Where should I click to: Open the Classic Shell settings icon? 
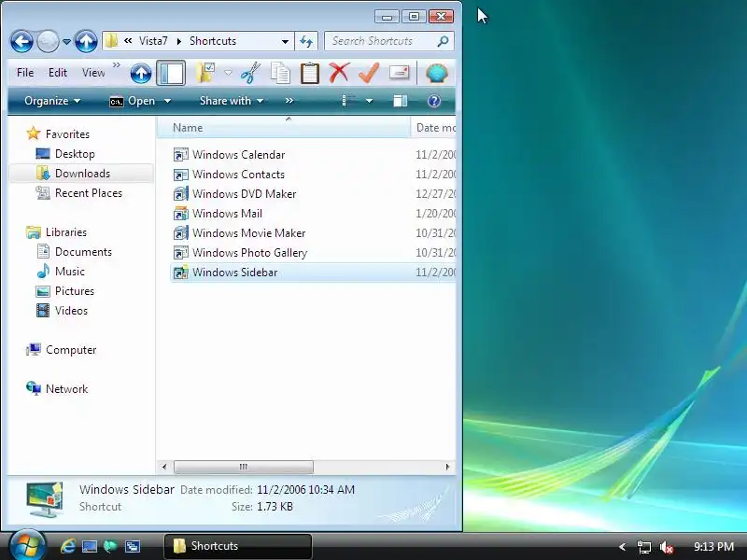point(436,74)
